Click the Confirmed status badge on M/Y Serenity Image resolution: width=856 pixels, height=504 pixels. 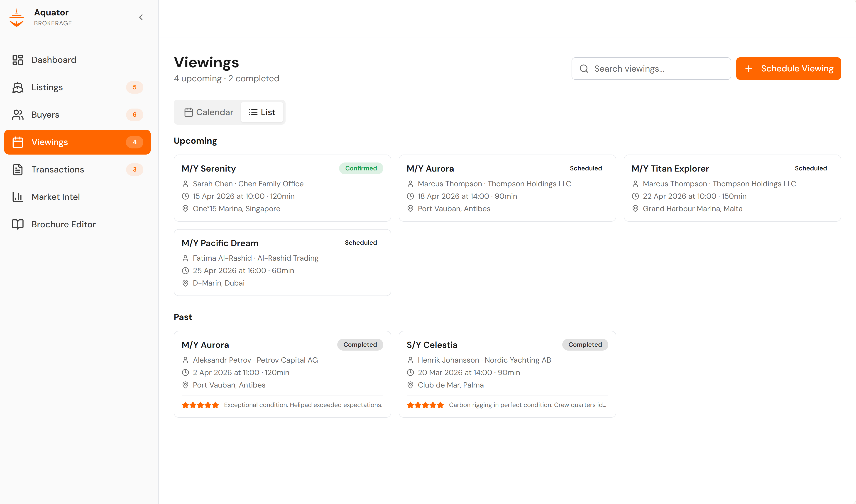(x=361, y=168)
